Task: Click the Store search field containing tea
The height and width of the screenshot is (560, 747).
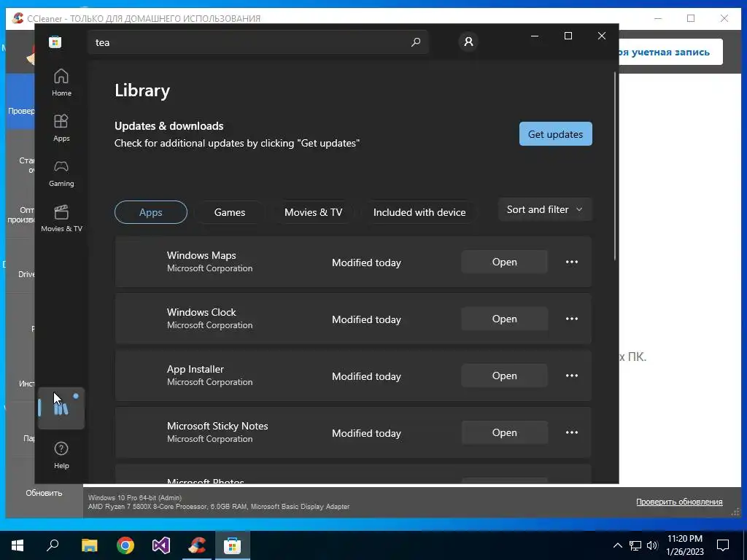Action: point(258,42)
